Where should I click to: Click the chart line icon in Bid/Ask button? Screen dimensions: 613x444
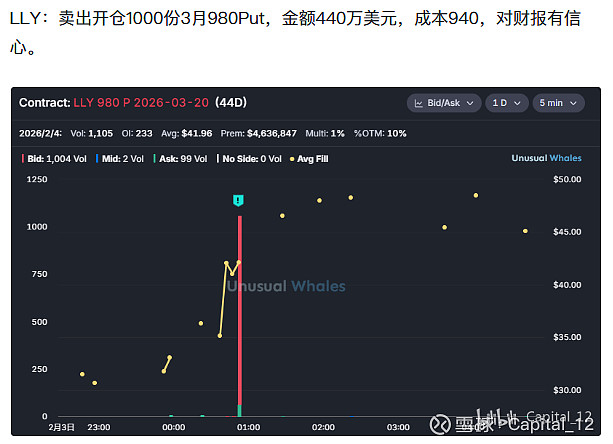419,104
